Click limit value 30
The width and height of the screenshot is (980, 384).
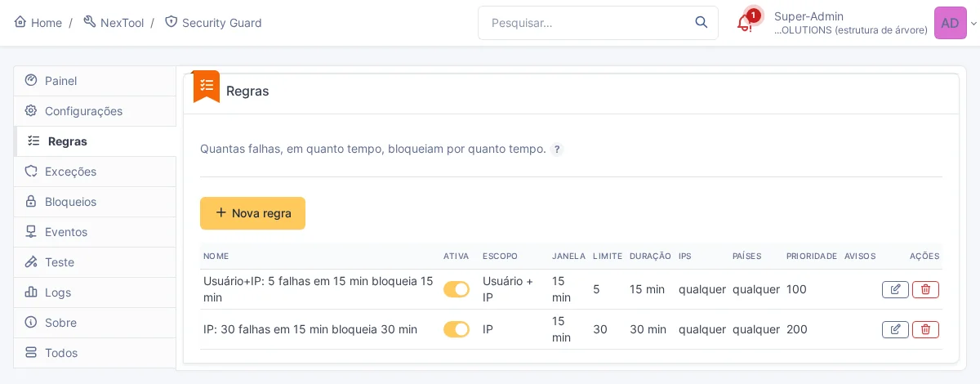click(x=600, y=329)
